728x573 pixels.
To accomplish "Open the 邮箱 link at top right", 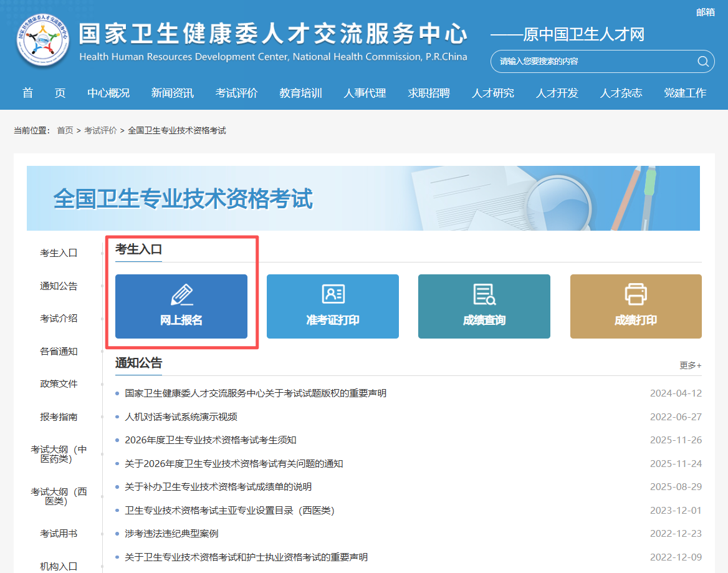I will (x=705, y=12).
